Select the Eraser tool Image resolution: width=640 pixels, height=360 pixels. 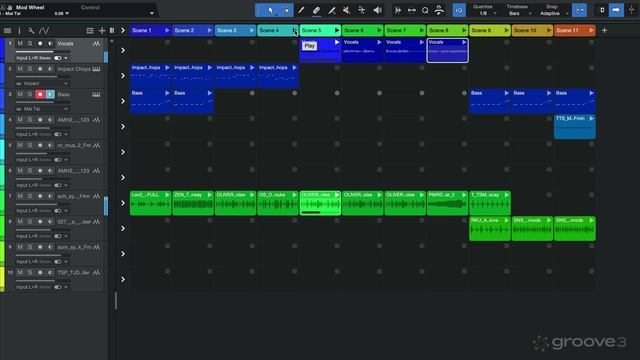(316, 10)
